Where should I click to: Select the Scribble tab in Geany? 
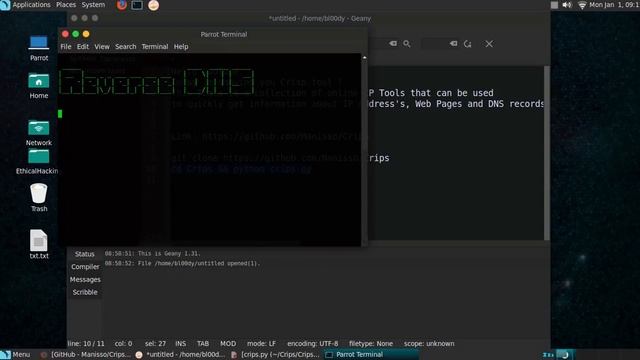85,292
